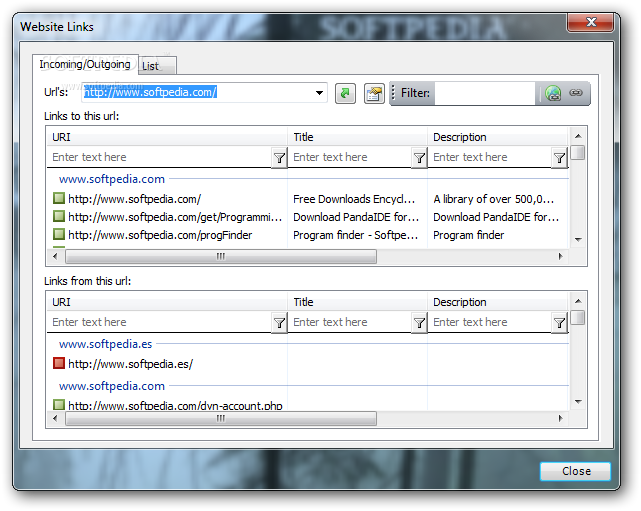This screenshot has width=641, height=511.
Task: Click the chain link icon in the Filter toolbar
Action: (x=576, y=93)
